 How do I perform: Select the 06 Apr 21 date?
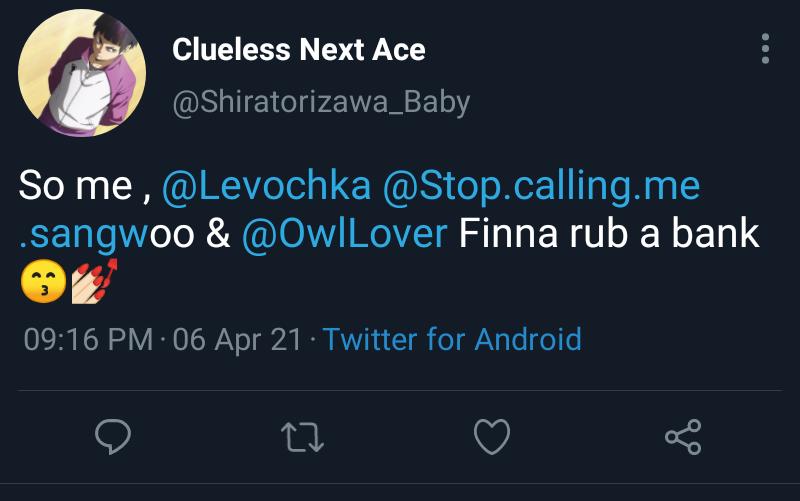coord(237,339)
